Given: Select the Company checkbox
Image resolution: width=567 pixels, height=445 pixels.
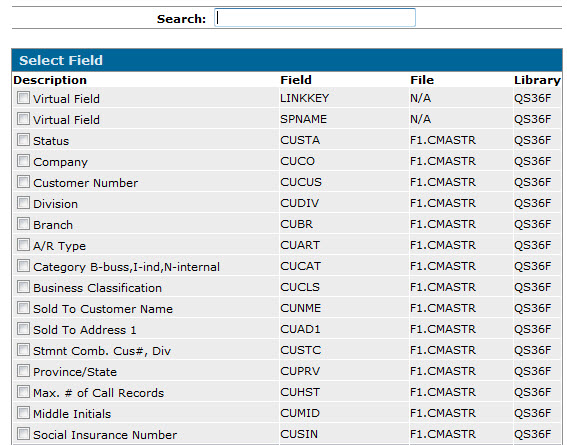Looking at the screenshot, I should 24,161.
